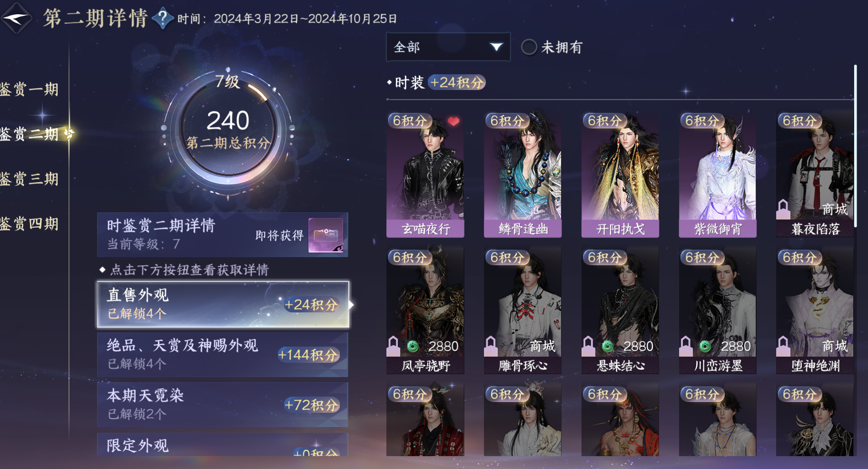Switch to 鉴赏一期 tab

click(x=30, y=89)
